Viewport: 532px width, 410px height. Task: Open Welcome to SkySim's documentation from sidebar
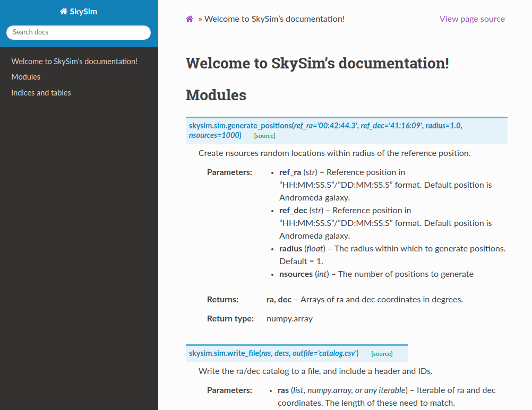click(74, 61)
